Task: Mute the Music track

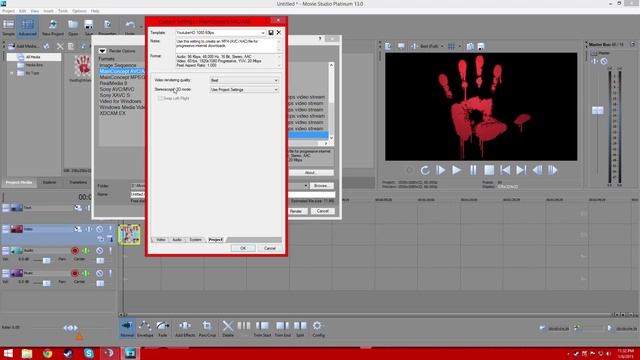Action: coord(100,273)
